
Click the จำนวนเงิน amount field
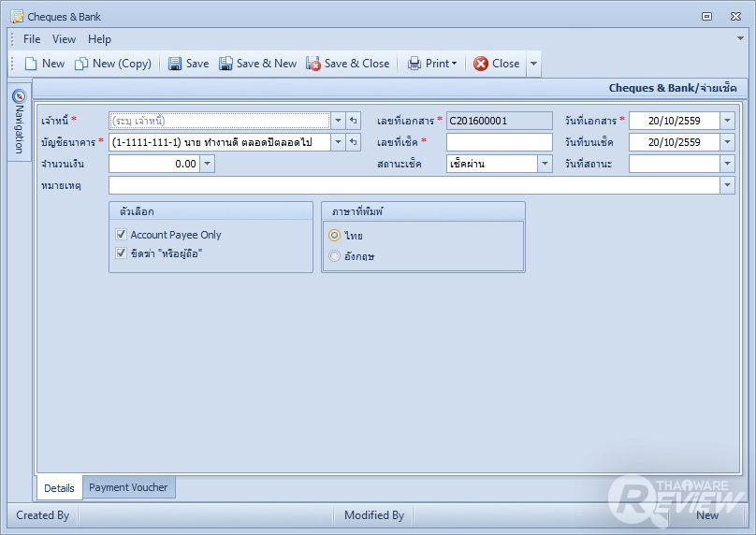[x=154, y=164]
